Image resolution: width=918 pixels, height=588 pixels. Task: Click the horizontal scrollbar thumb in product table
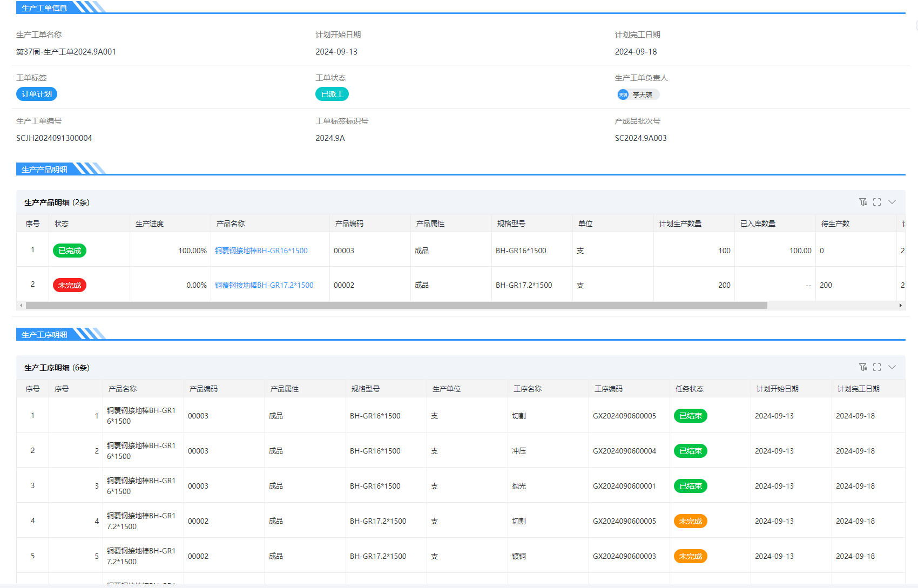tap(396, 306)
